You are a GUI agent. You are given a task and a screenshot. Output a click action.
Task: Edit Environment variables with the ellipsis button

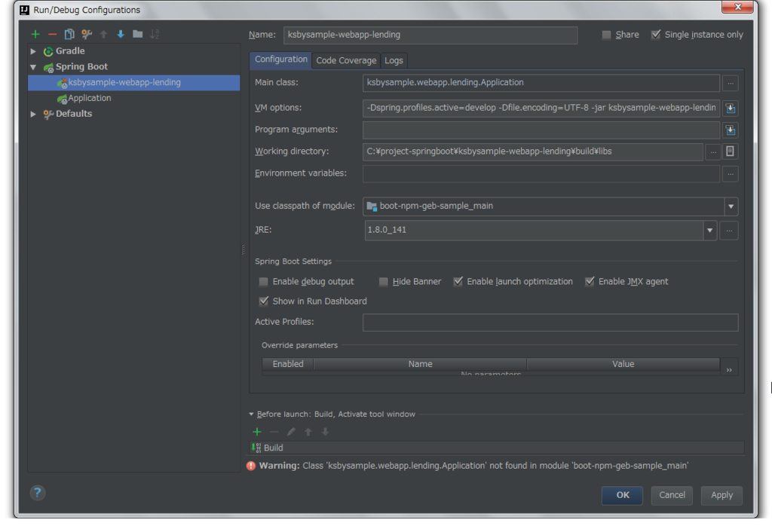(x=731, y=174)
